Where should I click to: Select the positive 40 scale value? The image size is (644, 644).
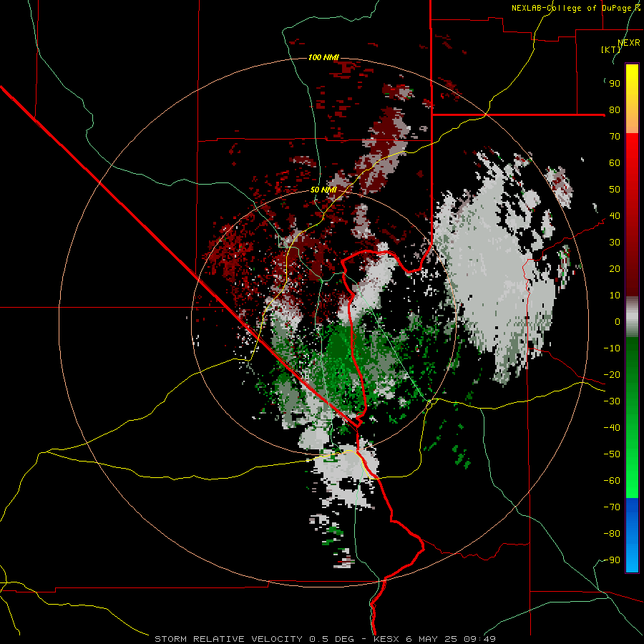615,216
